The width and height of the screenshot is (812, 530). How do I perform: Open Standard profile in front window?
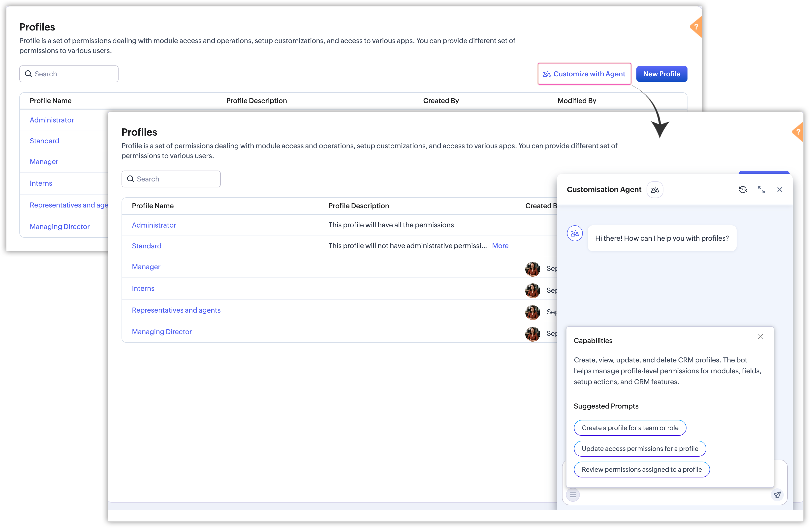pyautogui.click(x=147, y=246)
